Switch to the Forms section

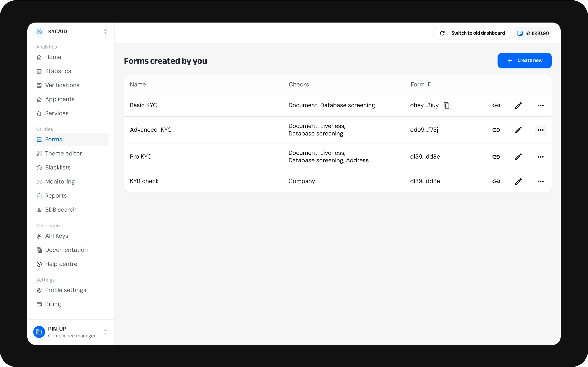54,139
